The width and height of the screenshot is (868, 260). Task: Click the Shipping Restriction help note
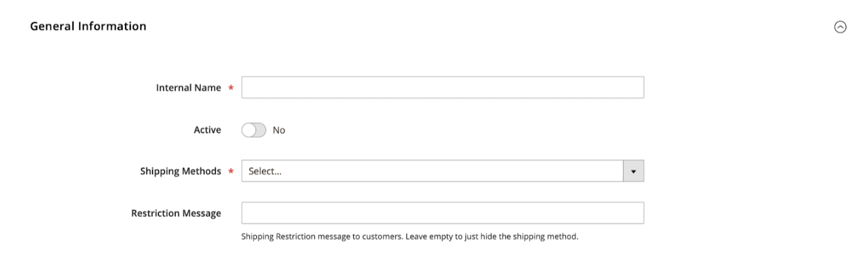pos(409,237)
